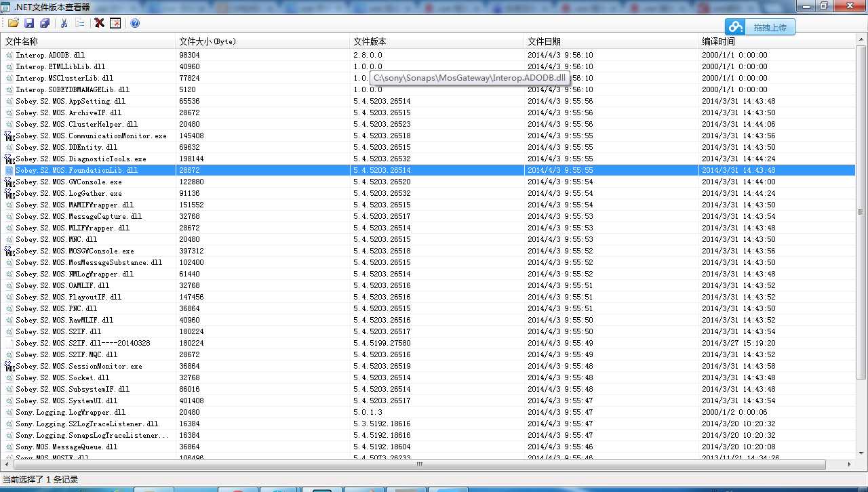Select the Sony.Logging.S2LogTraceListener.dll row
Image resolution: width=868 pixels, height=492 pixels.
point(428,424)
